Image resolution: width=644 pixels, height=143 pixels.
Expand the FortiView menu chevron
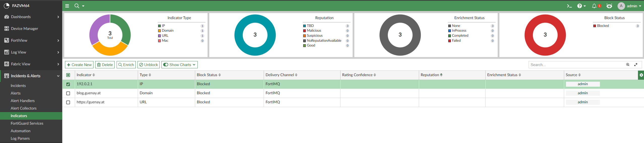pos(58,40)
